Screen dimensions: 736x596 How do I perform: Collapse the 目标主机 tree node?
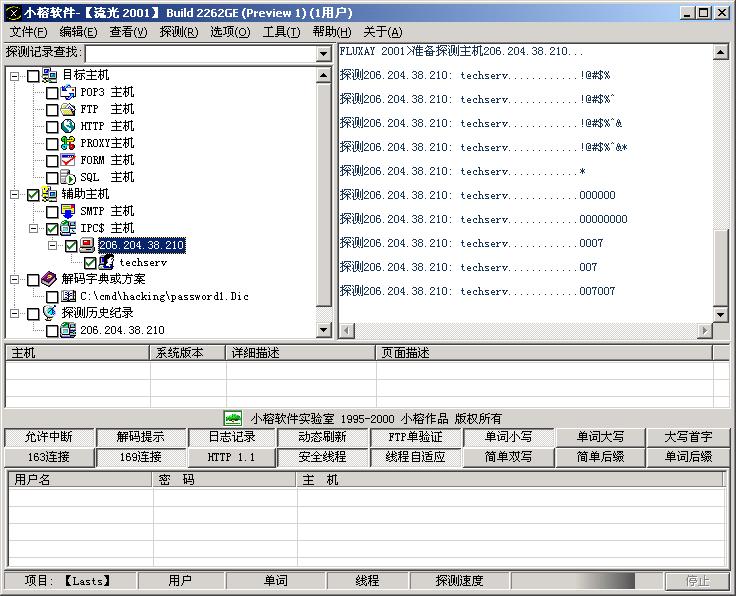(15, 76)
